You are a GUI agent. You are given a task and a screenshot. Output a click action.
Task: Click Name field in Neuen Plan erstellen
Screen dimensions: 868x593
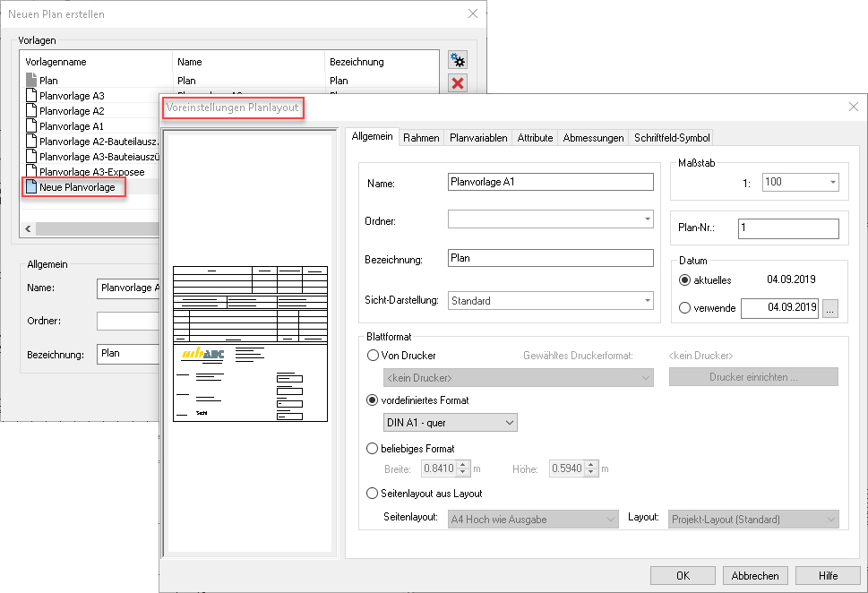(x=128, y=288)
